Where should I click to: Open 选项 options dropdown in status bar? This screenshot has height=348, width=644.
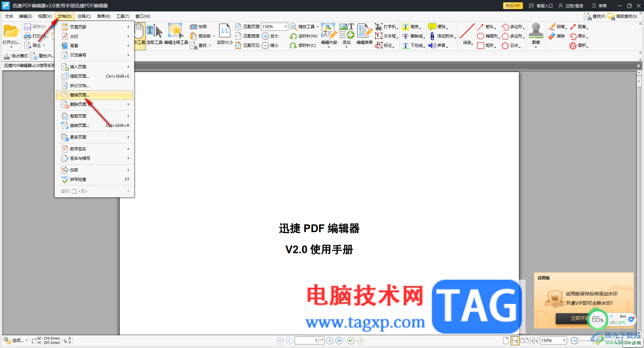pos(15,341)
